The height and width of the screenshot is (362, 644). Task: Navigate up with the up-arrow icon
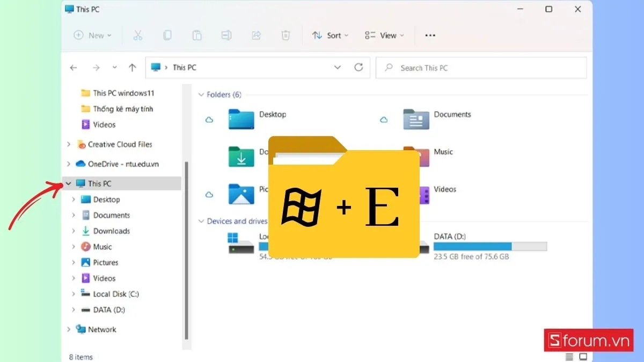(132, 67)
